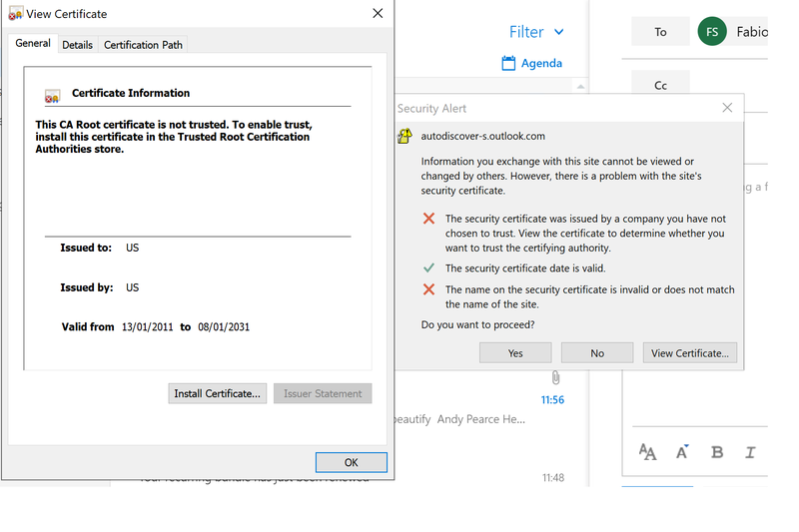Toggle italic formatting

coord(750,452)
